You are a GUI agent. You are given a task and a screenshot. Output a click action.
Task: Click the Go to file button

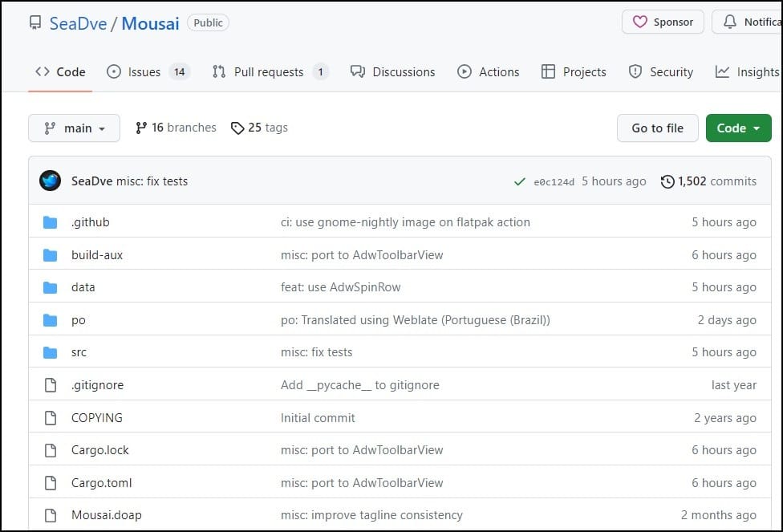pos(657,128)
